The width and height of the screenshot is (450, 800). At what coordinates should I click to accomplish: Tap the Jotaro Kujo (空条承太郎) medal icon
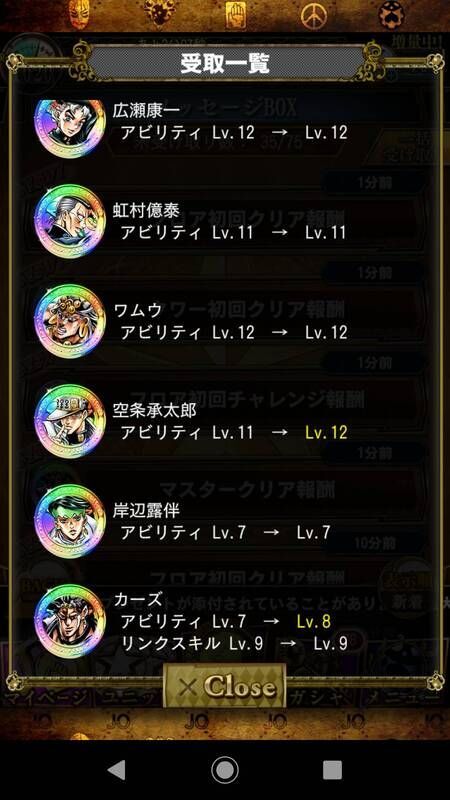click(x=70, y=421)
